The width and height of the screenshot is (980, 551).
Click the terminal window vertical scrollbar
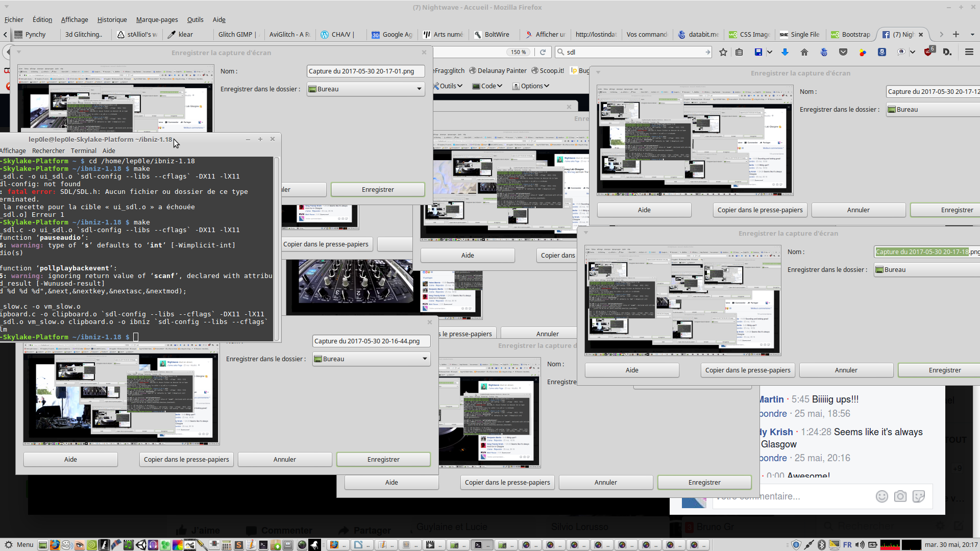click(x=277, y=248)
